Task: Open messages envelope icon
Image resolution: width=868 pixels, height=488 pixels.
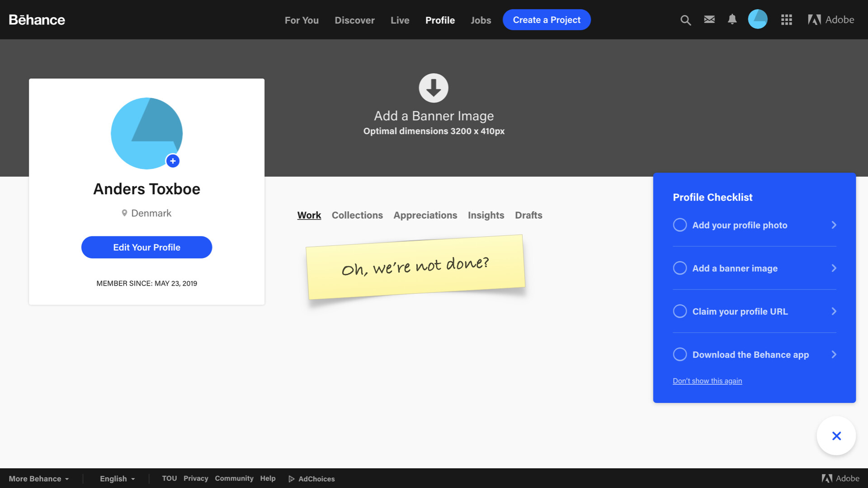Action: click(x=709, y=19)
